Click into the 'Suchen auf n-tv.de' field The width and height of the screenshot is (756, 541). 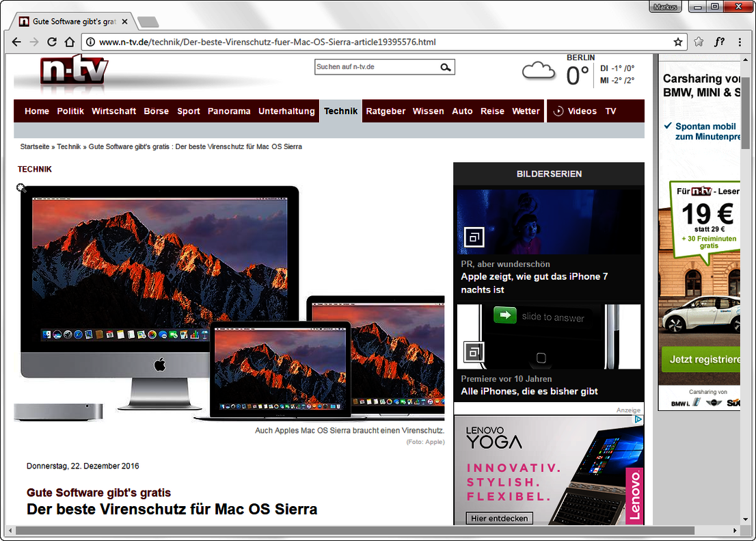click(375, 67)
